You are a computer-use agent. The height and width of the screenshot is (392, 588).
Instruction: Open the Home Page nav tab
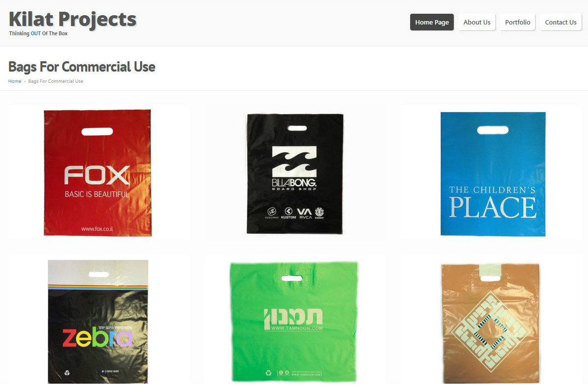click(x=432, y=22)
